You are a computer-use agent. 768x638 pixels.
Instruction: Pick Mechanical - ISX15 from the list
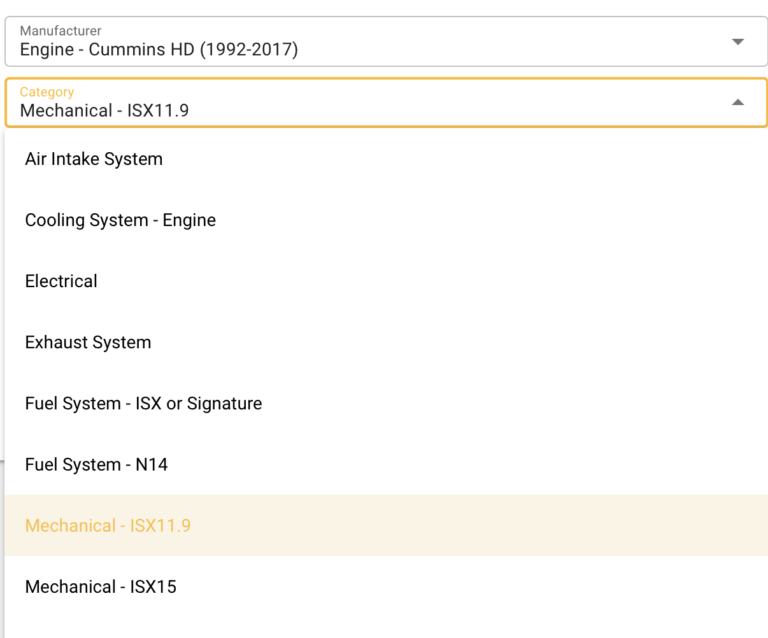100,586
